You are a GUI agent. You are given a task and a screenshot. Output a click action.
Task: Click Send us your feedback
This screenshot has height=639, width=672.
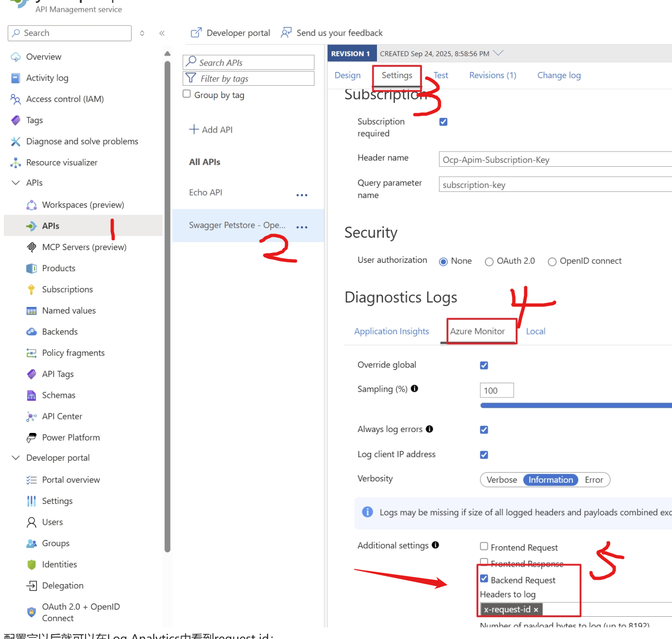tap(332, 33)
